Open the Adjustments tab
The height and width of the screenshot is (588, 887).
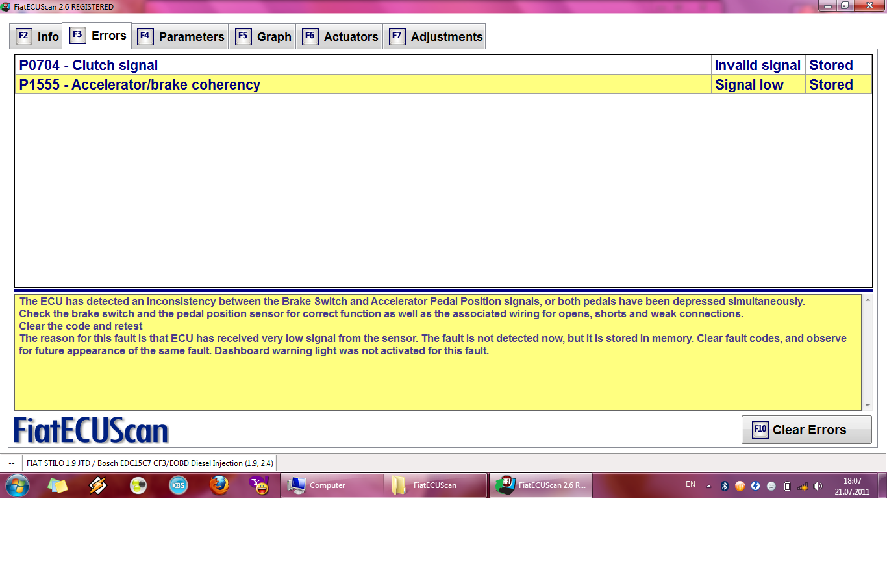pos(436,36)
